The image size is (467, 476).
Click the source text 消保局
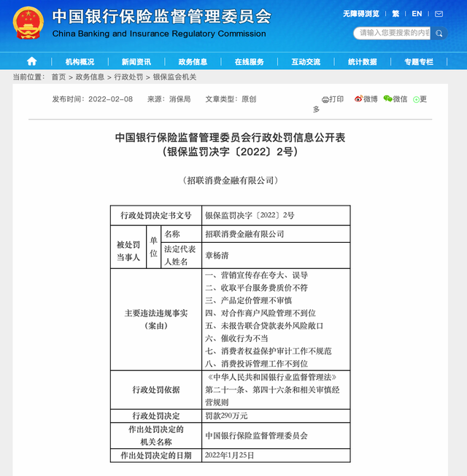(x=180, y=99)
